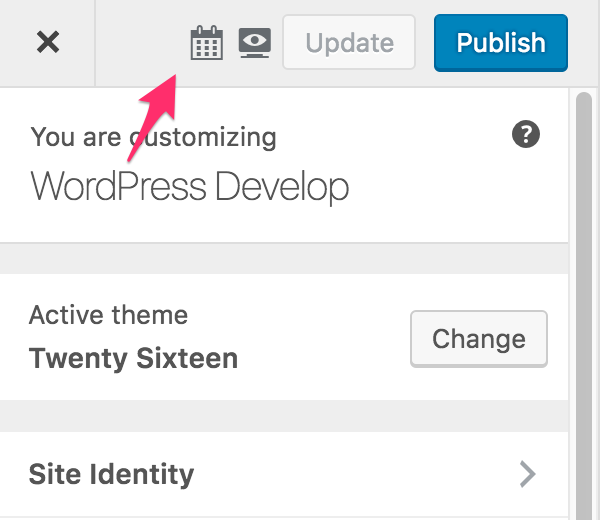The image size is (600, 520).
Task: Expand the chevron beside Site Identity
Action: [x=528, y=474]
